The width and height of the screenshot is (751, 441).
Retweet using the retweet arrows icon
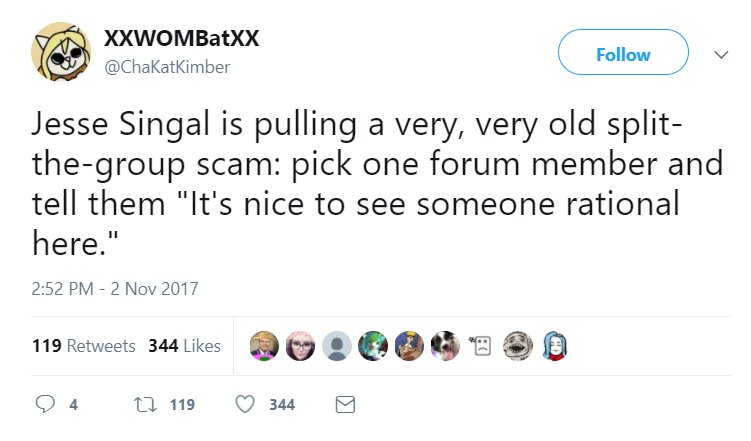(145, 405)
